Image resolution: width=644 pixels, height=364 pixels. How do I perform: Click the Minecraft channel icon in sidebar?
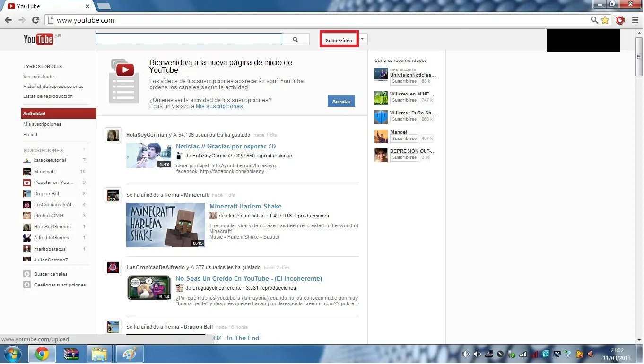27,172
